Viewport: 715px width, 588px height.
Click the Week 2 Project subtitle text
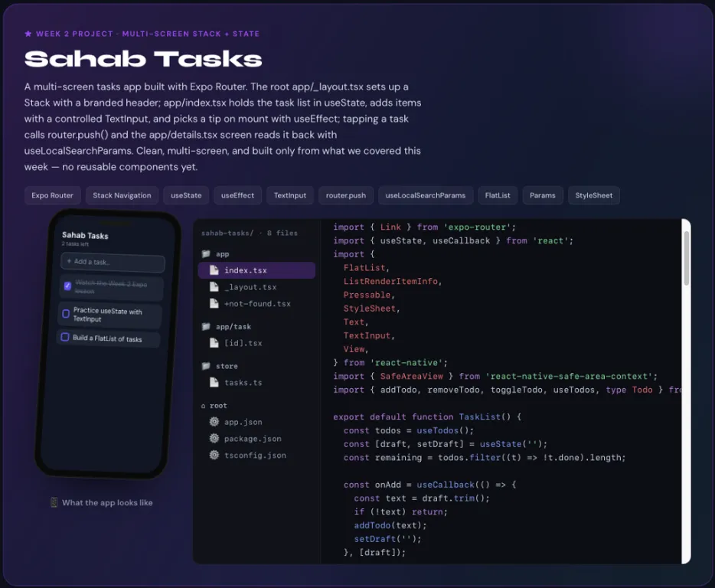pos(148,34)
